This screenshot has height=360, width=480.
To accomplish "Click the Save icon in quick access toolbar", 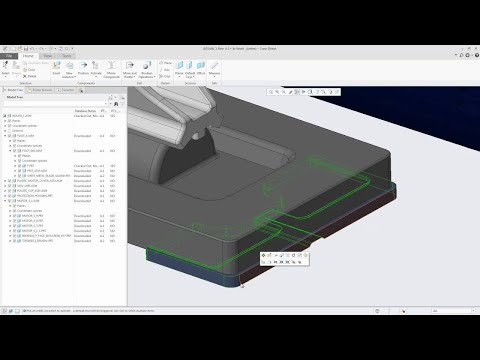I will tap(26, 49).
